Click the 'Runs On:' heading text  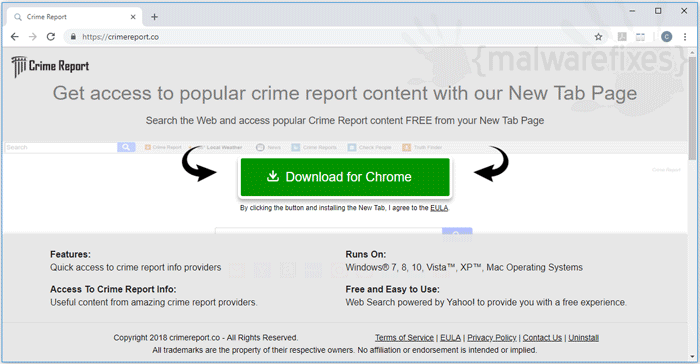(x=366, y=254)
